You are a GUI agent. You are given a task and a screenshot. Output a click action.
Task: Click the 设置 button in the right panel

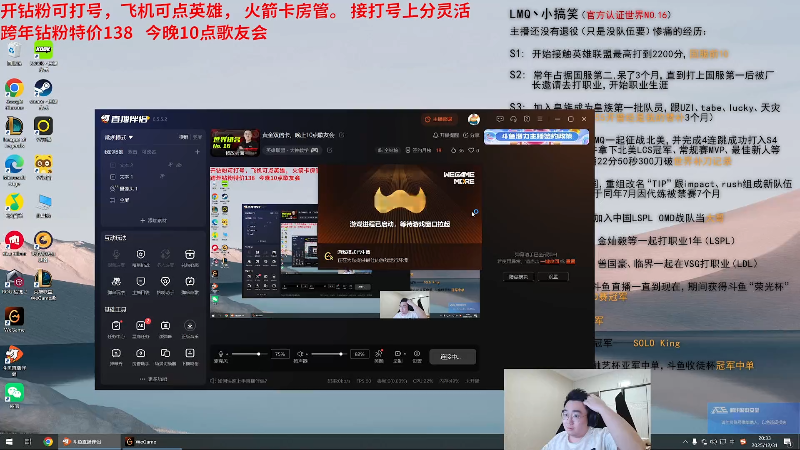[x=554, y=277]
